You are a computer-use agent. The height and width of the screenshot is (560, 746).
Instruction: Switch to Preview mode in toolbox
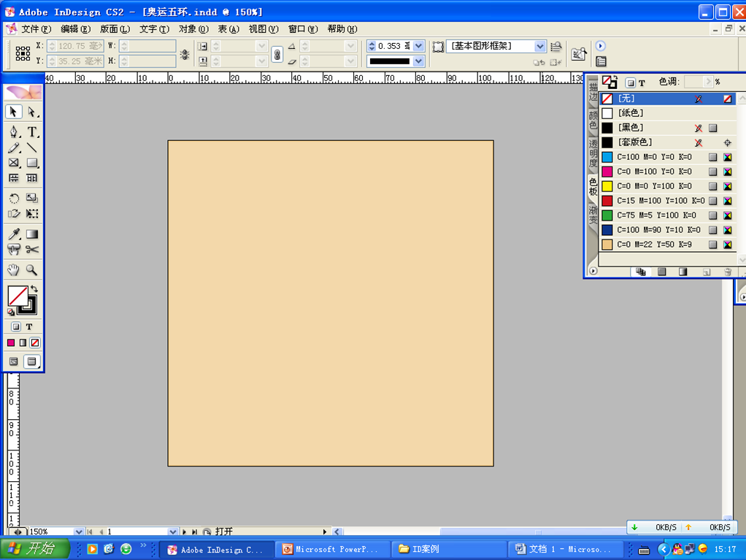(x=32, y=361)
